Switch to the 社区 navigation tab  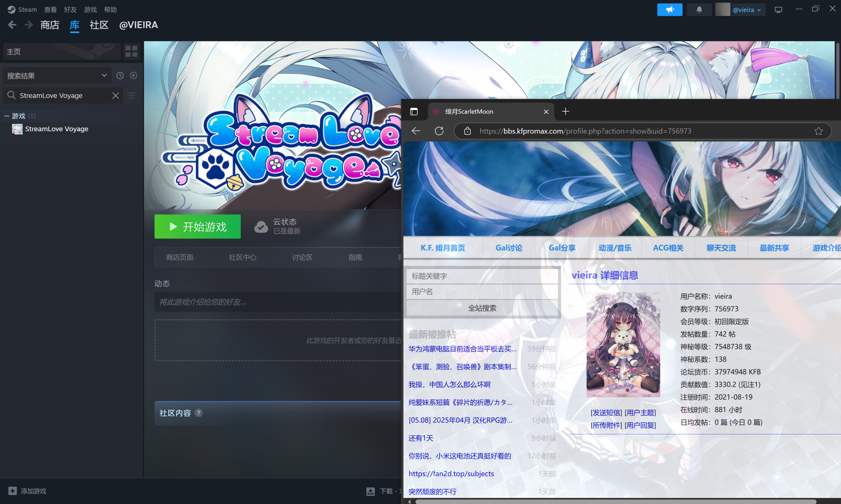point(99,25)
